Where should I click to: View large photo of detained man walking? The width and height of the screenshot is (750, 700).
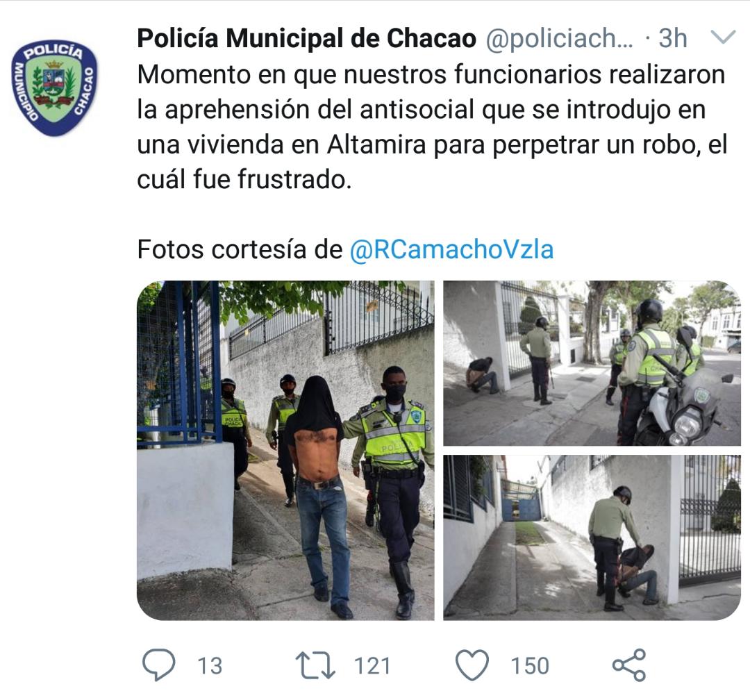pos(285,450)
